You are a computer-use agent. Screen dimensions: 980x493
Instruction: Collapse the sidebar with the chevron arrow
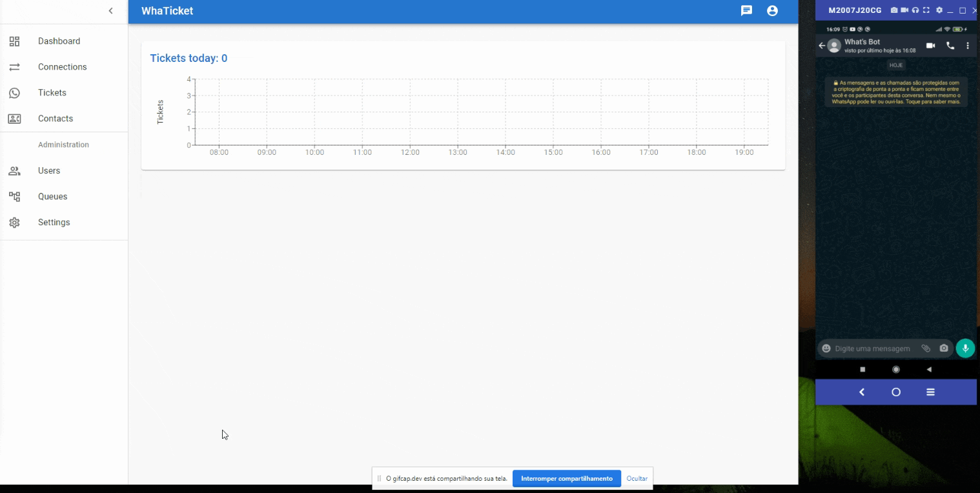pos(110,11)
